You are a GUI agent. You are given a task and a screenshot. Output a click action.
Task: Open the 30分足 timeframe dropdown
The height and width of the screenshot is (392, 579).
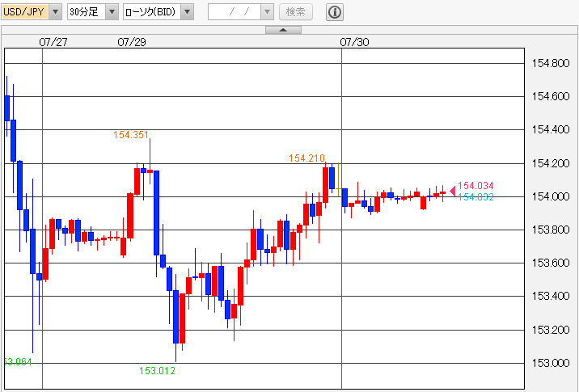pyautogui.click(x=112, y=12)
